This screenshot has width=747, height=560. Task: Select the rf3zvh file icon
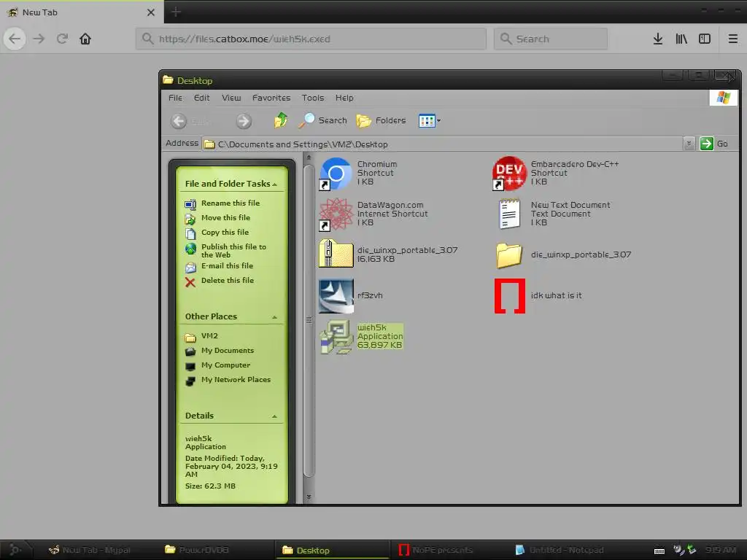(x=336, y=296)
